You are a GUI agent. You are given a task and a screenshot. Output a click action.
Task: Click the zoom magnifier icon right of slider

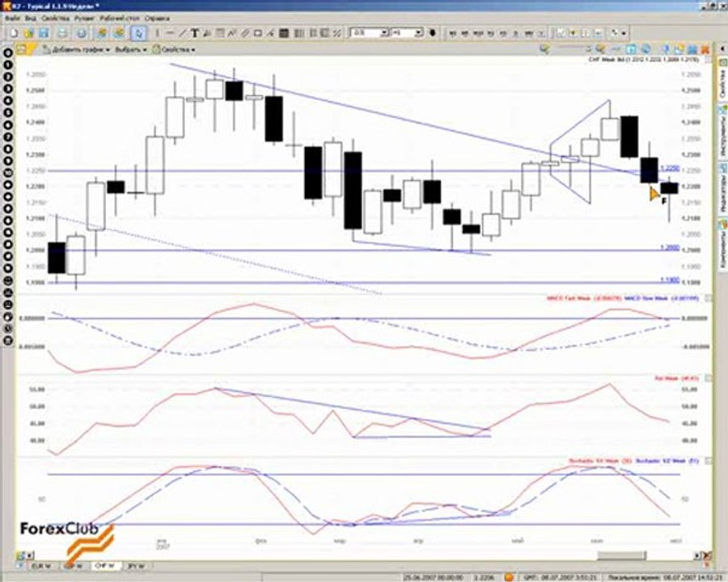[601, 48]
